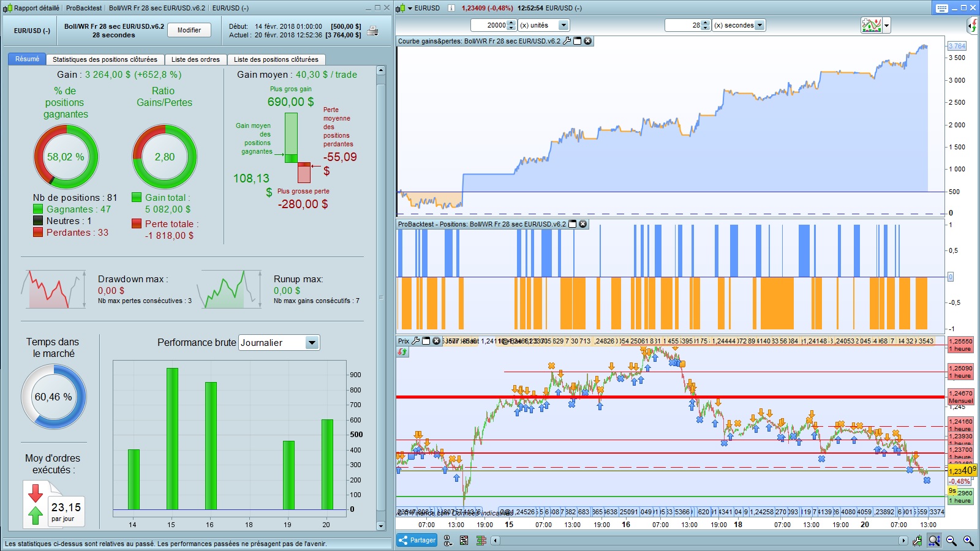Click the Partager share button
980x551 pixels.
point(417,541)
